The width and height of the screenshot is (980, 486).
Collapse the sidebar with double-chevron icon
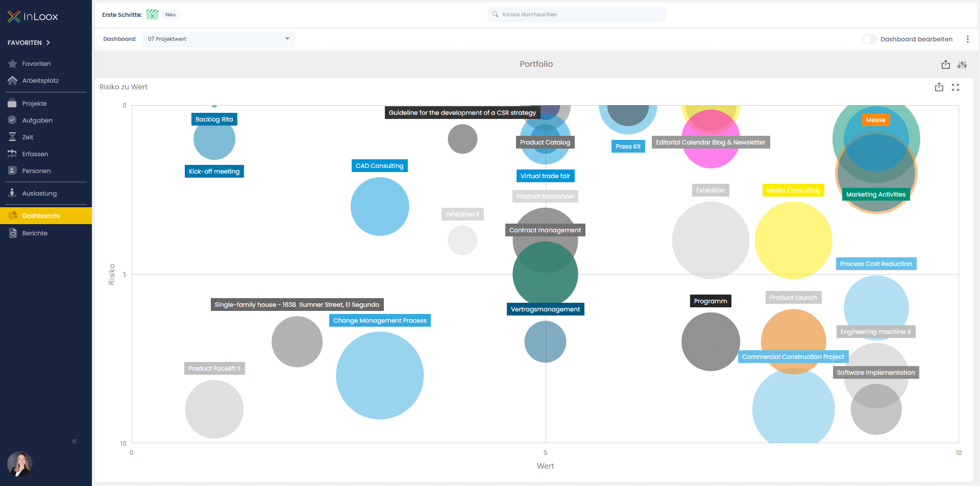coord(75,441)
